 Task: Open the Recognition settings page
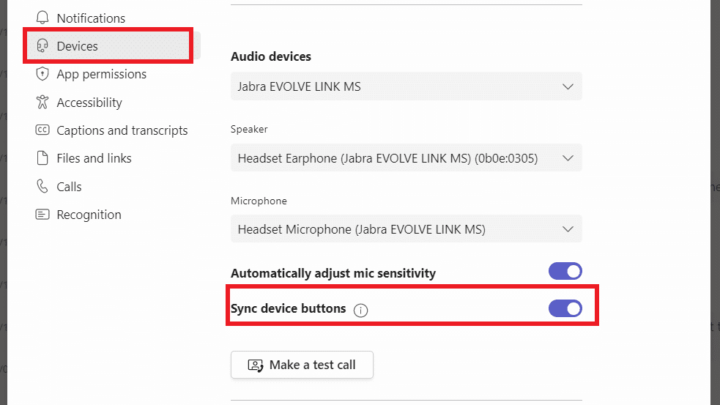[88, 214]
